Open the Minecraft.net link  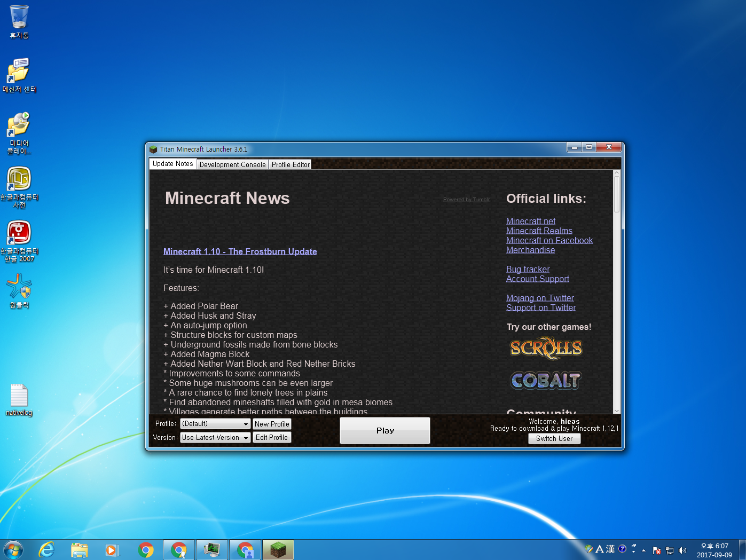pos(531,221)
